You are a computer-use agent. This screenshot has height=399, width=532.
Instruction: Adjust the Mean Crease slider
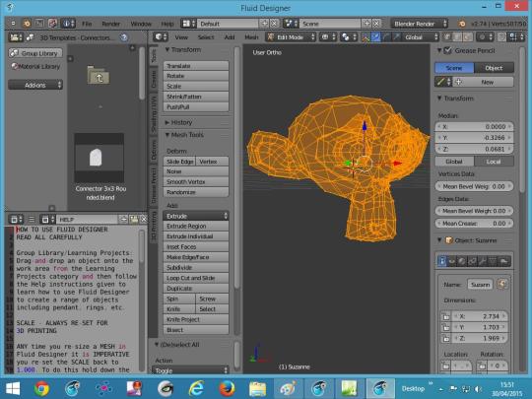tap(474, 224)
